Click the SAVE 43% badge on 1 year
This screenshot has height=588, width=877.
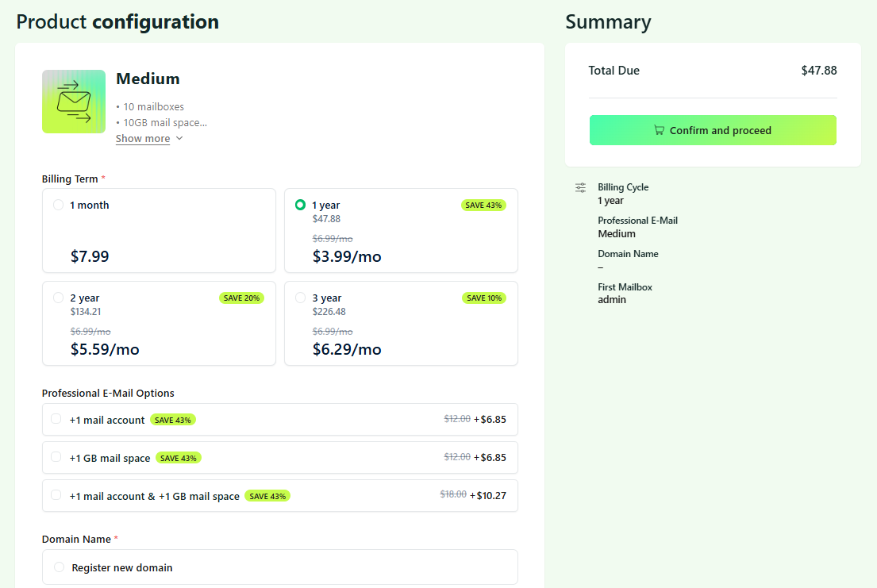[483, 206]
